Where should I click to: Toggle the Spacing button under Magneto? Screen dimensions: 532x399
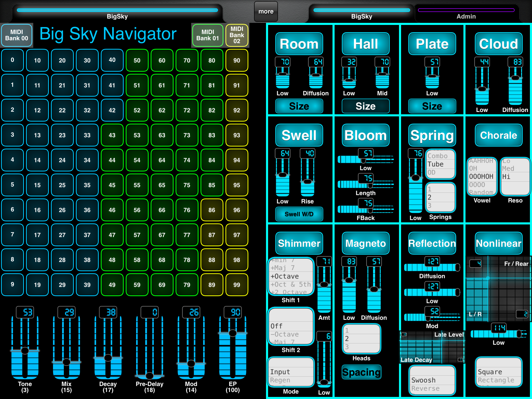pos(361,372)
